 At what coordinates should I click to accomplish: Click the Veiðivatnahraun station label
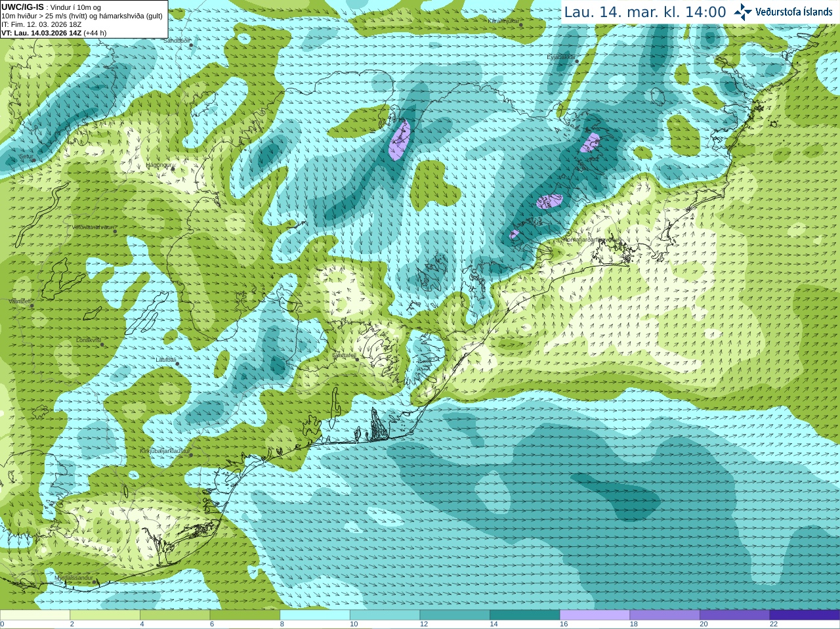[93, 227]
